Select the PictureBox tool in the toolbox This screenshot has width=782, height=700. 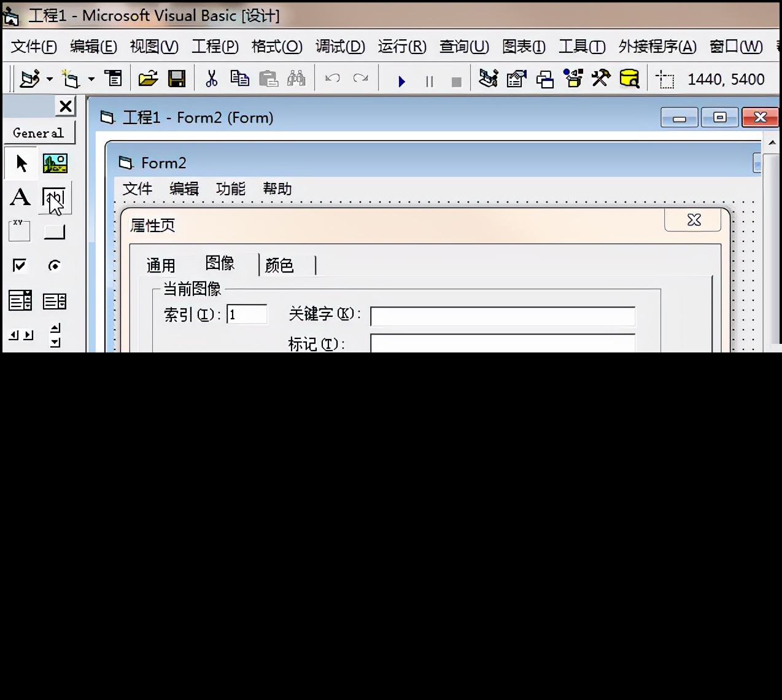tap(55, 163)
